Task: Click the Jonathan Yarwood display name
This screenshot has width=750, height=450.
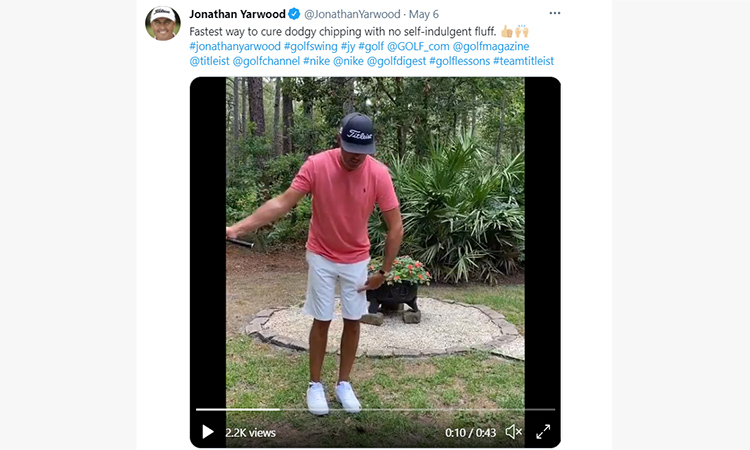Action: (237, 14)
